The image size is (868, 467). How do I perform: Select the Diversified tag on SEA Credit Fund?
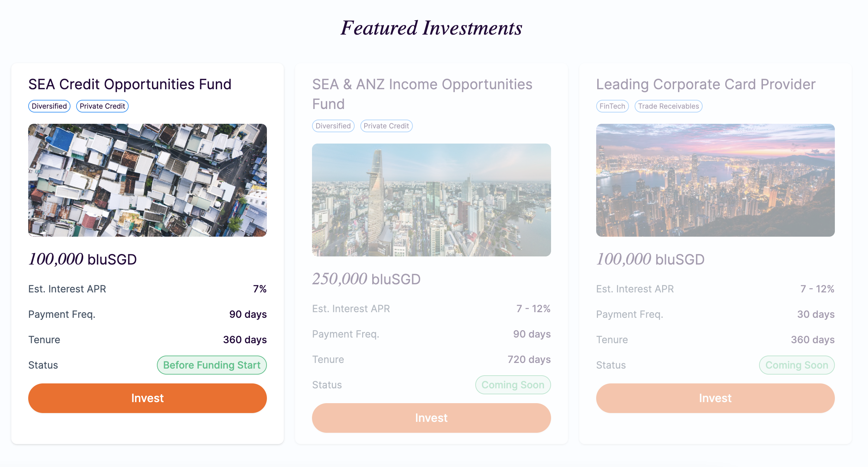point(49,106)
